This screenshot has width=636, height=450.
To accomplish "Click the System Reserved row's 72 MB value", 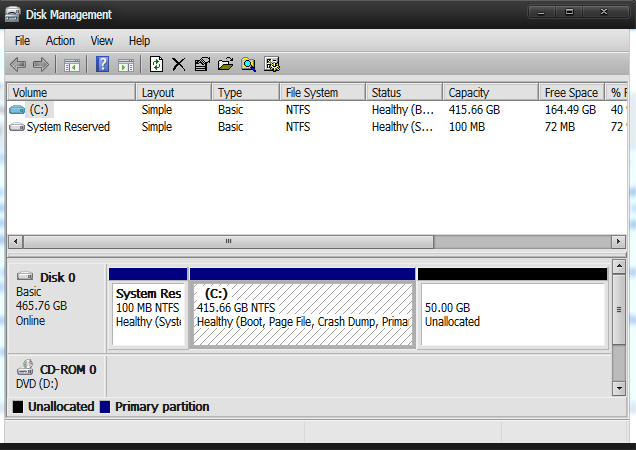I will pyautogui.click(x=560, y=127).
